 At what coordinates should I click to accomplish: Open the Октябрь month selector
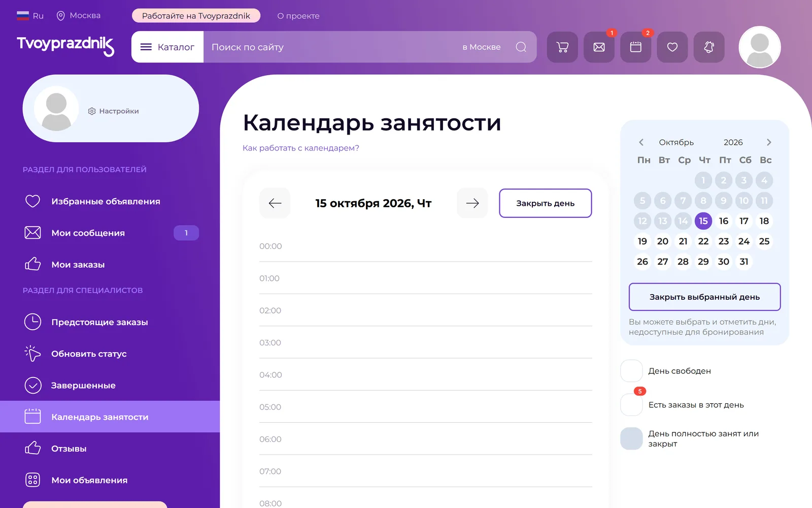pyautogui.click(x=676, y=142)
